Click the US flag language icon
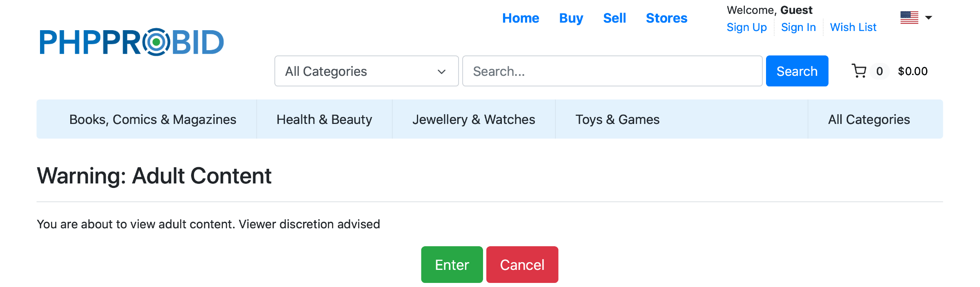 point(909,18)
